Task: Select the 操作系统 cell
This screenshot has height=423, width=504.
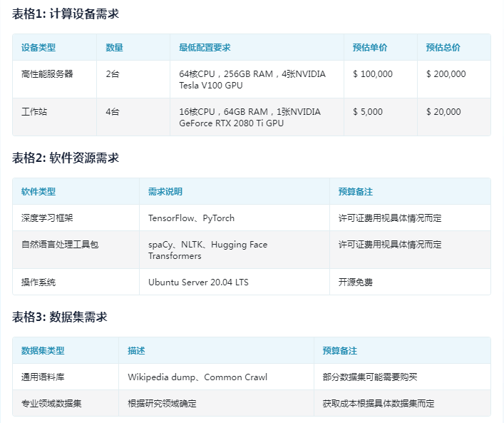Action: click(76, 282)
